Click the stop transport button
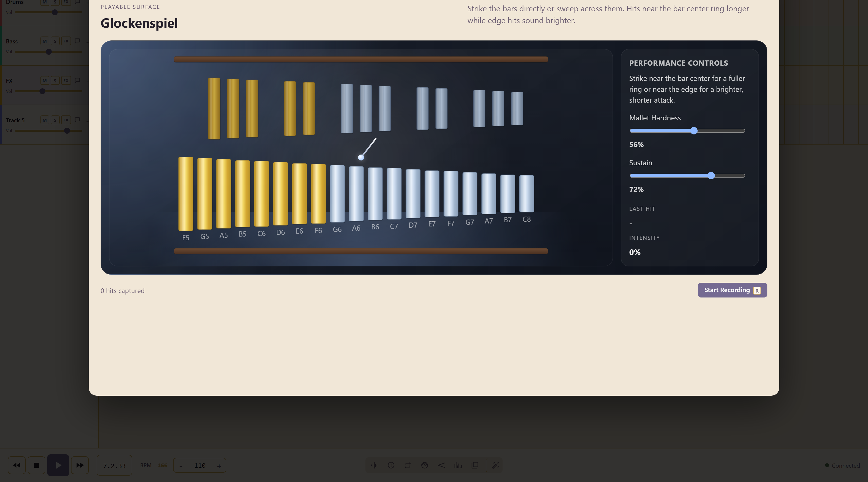The height and width of the screenshot is (482, 868). click(x=36, y=465)
